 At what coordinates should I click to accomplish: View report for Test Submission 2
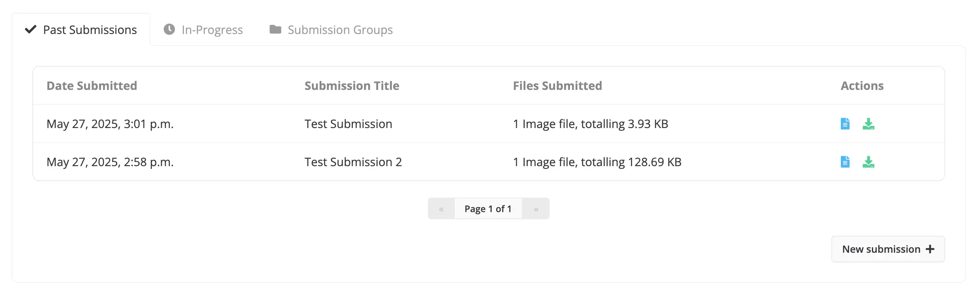pos(845,162)
